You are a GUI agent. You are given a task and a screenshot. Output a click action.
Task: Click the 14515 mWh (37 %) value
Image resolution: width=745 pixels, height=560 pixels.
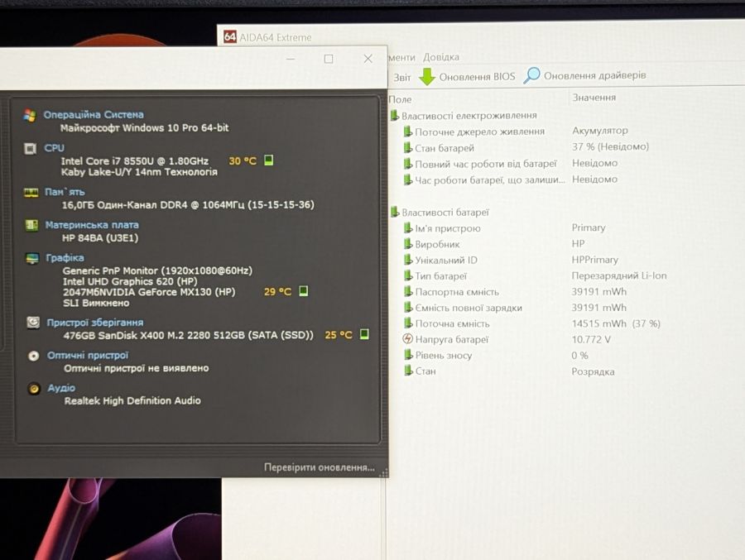point(616,323)
